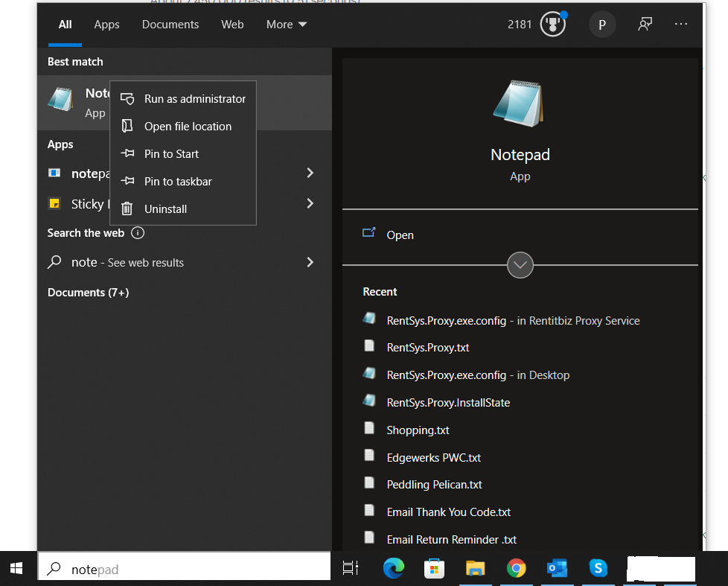Image resolution: width=728 pixels, height=586 pixels.
Task: Click the taskbar search box containing note
Action: (185, 567)
